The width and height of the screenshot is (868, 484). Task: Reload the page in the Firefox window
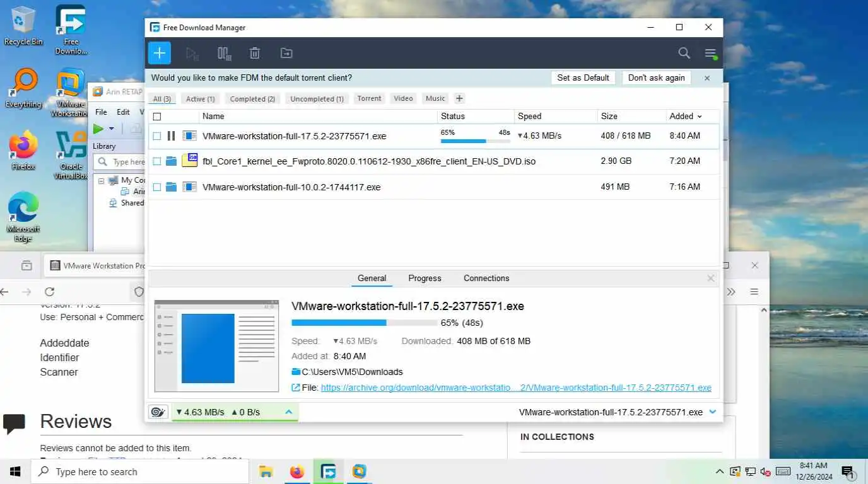click(x=49, y=292)
